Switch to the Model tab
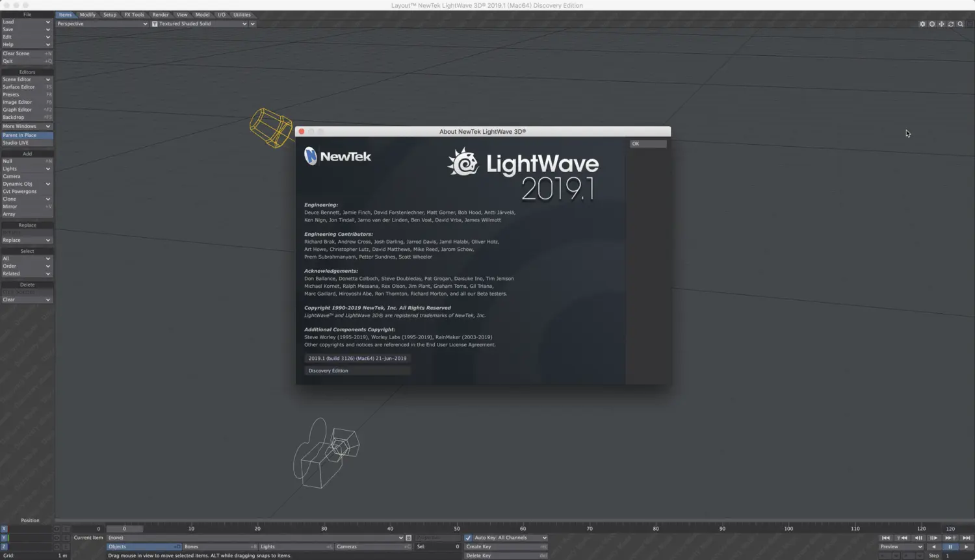This screenshot has width=975, height=560. point(203,15)
